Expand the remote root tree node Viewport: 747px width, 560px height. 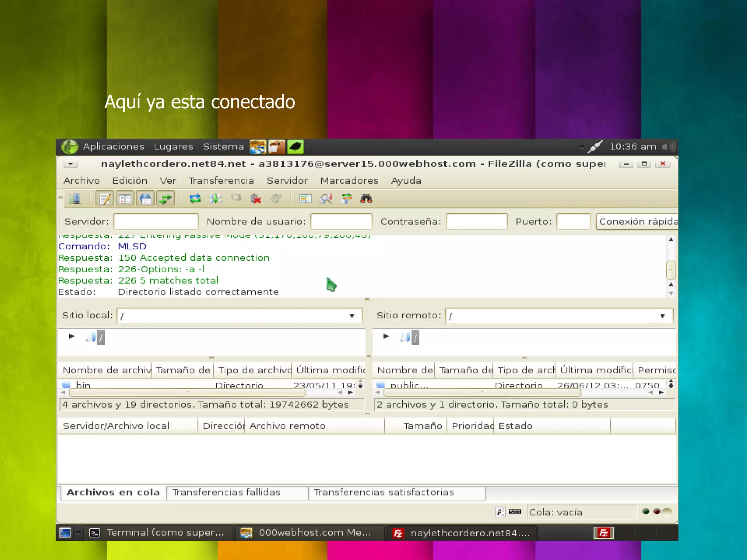(x=386, y=336)
